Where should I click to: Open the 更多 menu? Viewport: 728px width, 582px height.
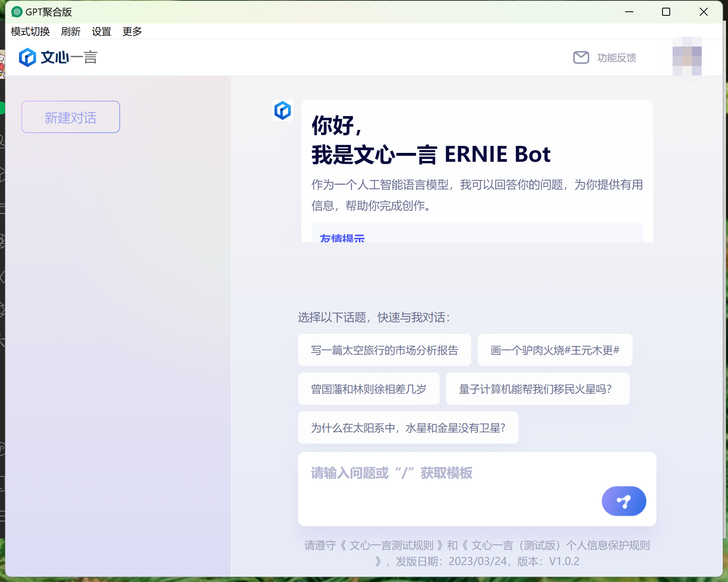tap(131, 31)
